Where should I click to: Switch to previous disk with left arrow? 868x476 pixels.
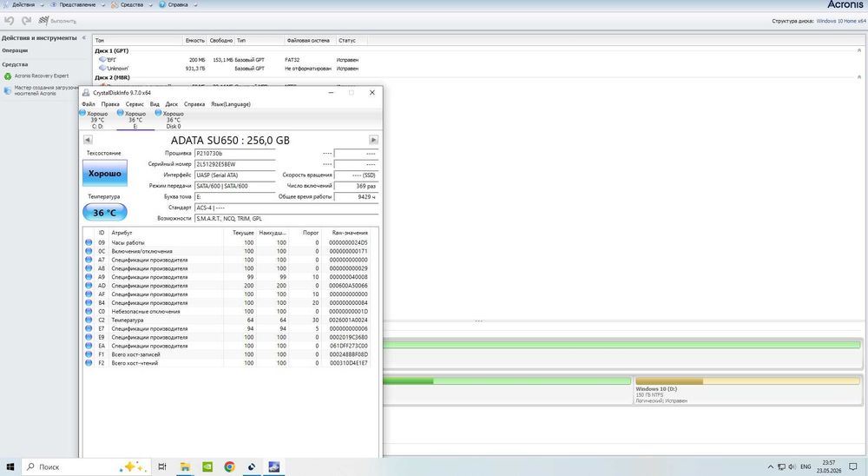[x=88, y=140]
